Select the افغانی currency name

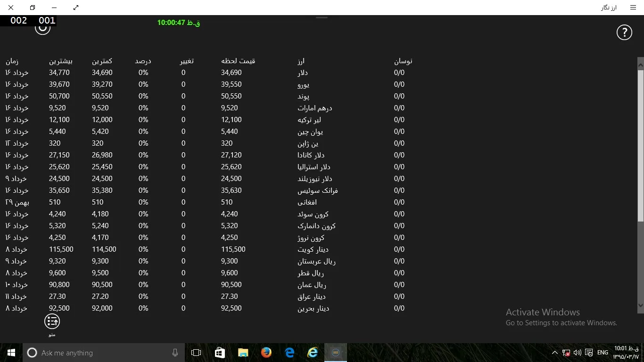[306, 202]
